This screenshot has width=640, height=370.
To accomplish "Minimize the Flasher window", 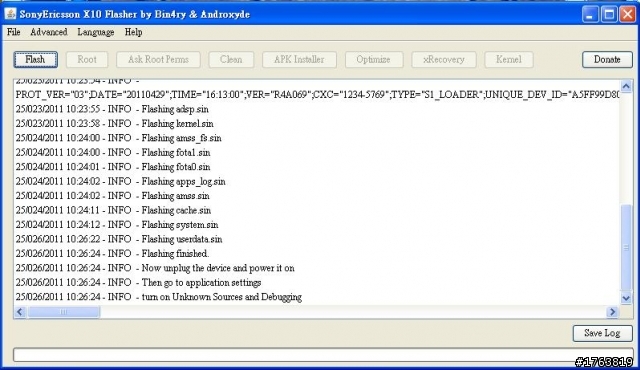I will (x=590, y=15).
